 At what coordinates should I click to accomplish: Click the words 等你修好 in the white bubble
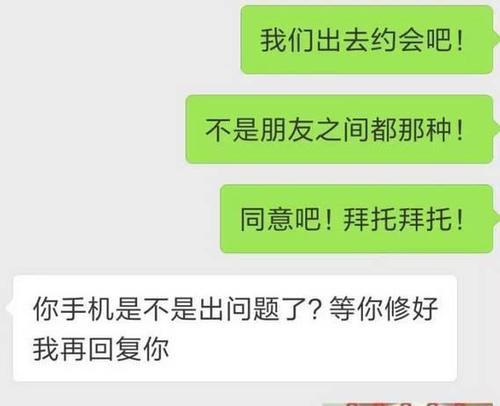[x=383, y=309]
